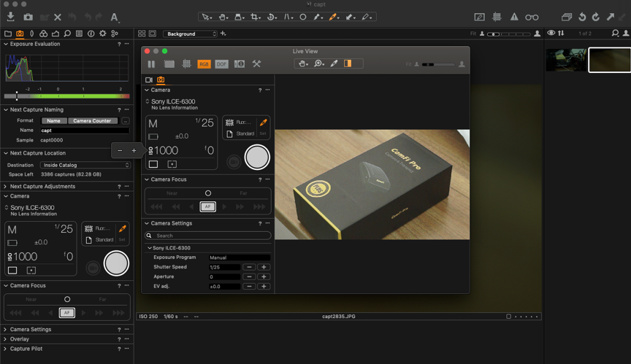Viewport: 631px width, 364px height.
Task: Click the Capture camera icon in main toolbar
Action: coord(28,17)
